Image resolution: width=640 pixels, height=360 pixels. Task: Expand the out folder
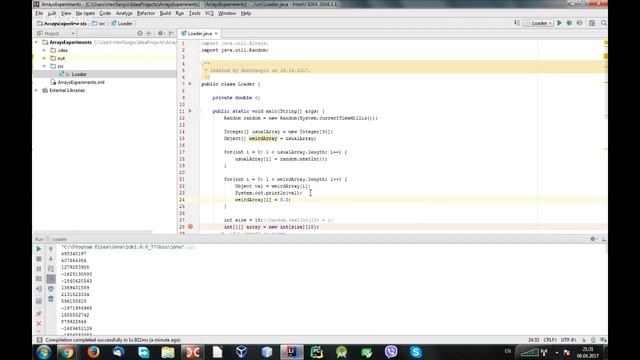click(x=44, y=58)
